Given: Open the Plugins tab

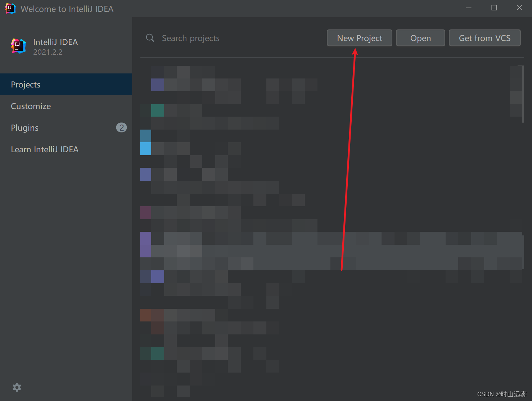Looking at the screenshot, I should click(x=66, y=127).
